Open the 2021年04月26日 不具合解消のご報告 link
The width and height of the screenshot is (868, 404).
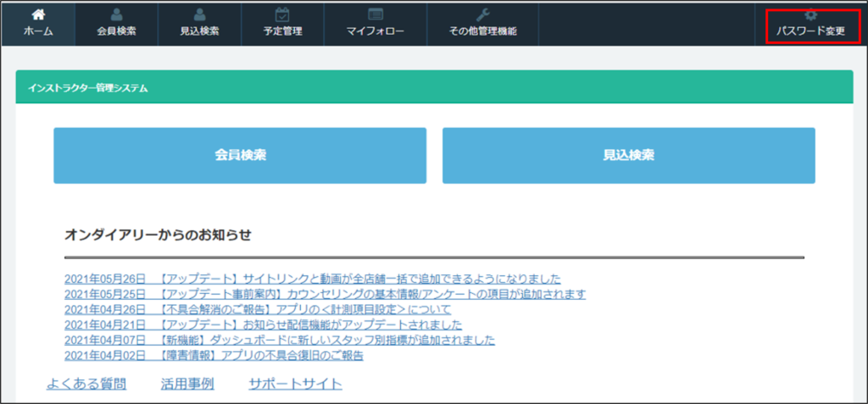pos(258,309)
